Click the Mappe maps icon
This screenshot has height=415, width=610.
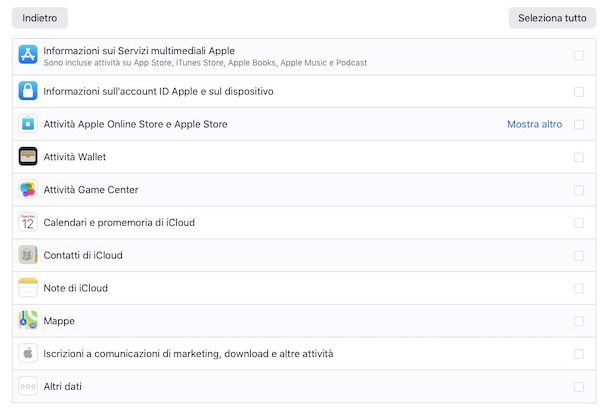pyautogui.click(x=28, y=320)
